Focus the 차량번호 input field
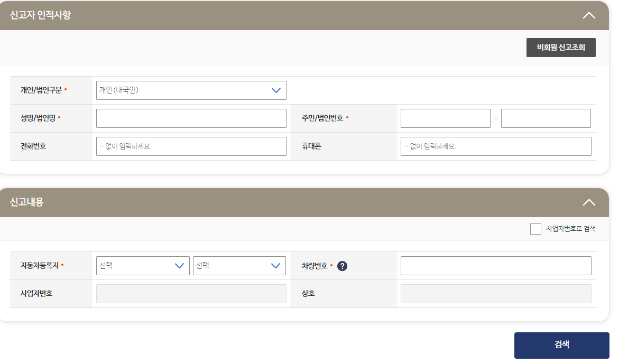This screenshot has height=364, width=619. (x=496, y=266)
